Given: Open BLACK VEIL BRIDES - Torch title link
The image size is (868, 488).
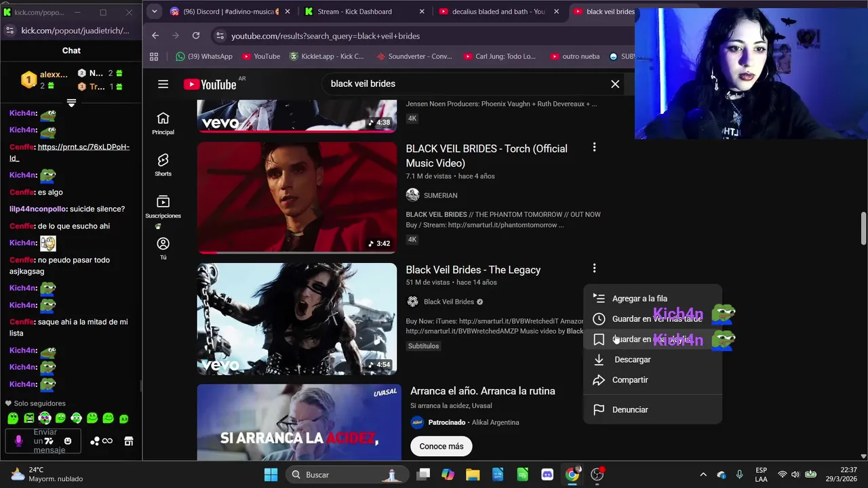Looking at the screenshot, I should (486, 156).
